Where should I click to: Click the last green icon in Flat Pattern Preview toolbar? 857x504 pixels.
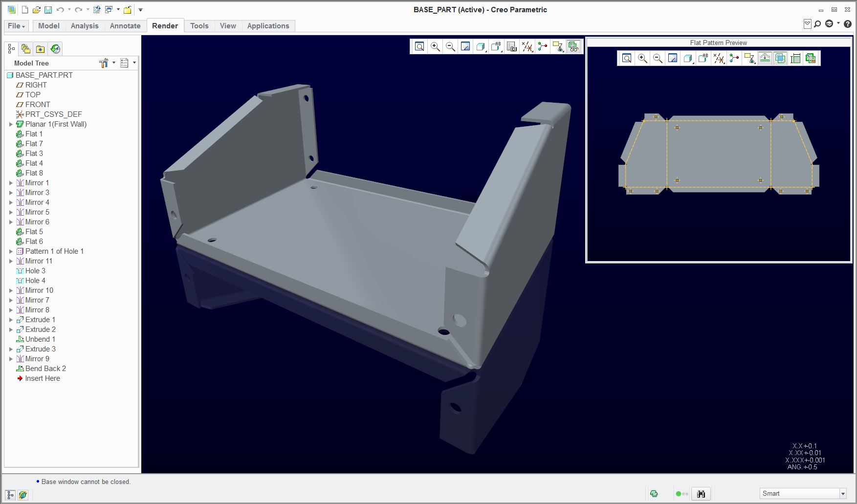pos(811,59)
